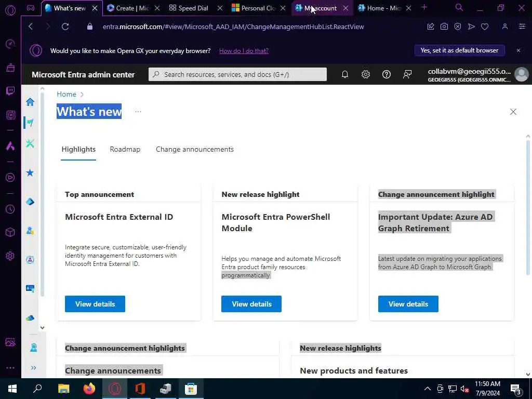Take a snapshot with camera icon
The height and width of the screenshot is (399, 532).
click(444, 26)
